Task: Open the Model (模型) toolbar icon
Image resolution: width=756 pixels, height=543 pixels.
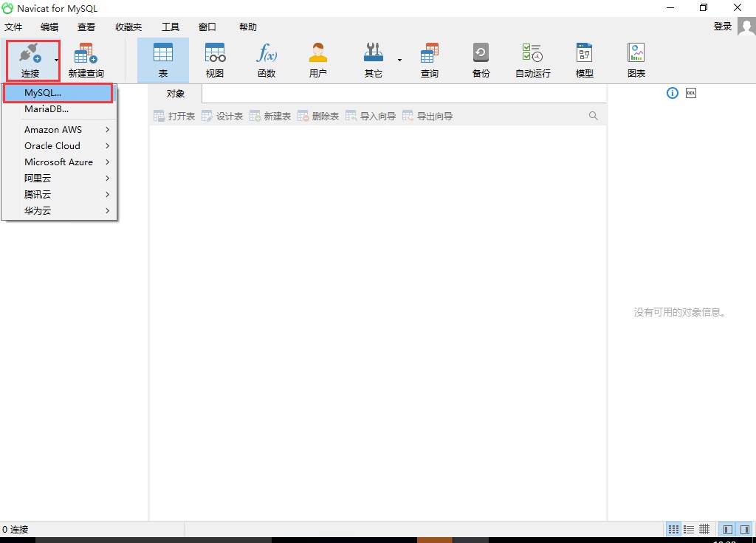Action: (584, 60)
